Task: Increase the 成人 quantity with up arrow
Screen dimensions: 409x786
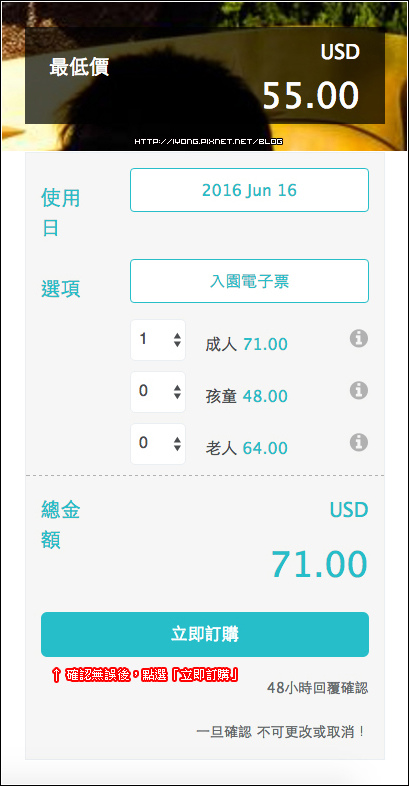Action: (177, 336)
